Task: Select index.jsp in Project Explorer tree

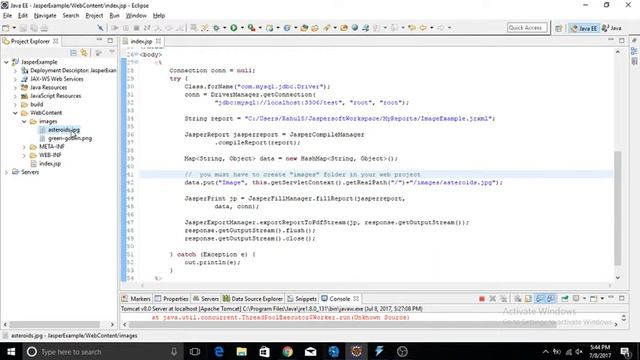Action: tap(50, 164)
